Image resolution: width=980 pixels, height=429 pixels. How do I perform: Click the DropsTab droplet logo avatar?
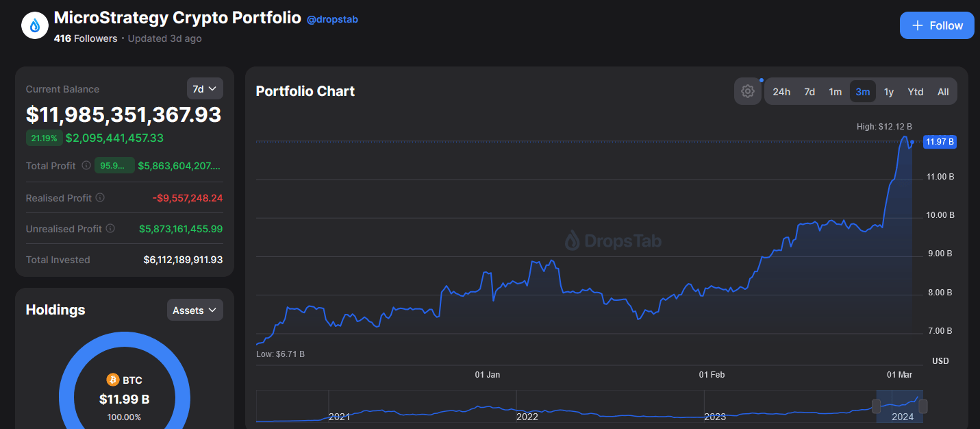(x=35, y=26)
